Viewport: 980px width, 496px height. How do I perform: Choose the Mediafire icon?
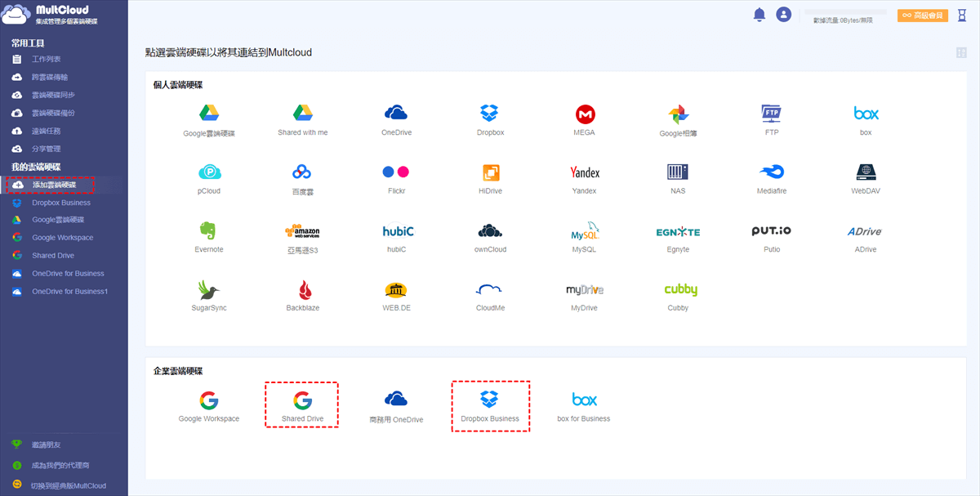tap(772, 172)
